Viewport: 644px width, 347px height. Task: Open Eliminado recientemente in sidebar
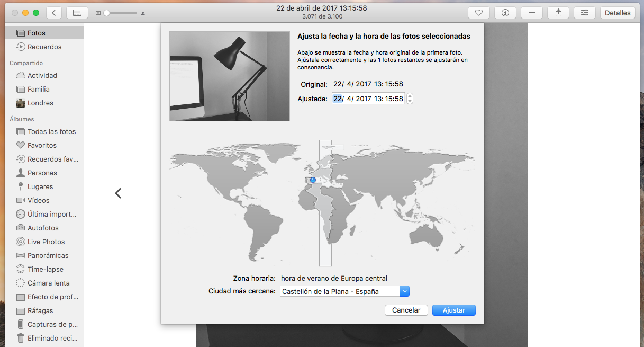[x=52, y=338]
